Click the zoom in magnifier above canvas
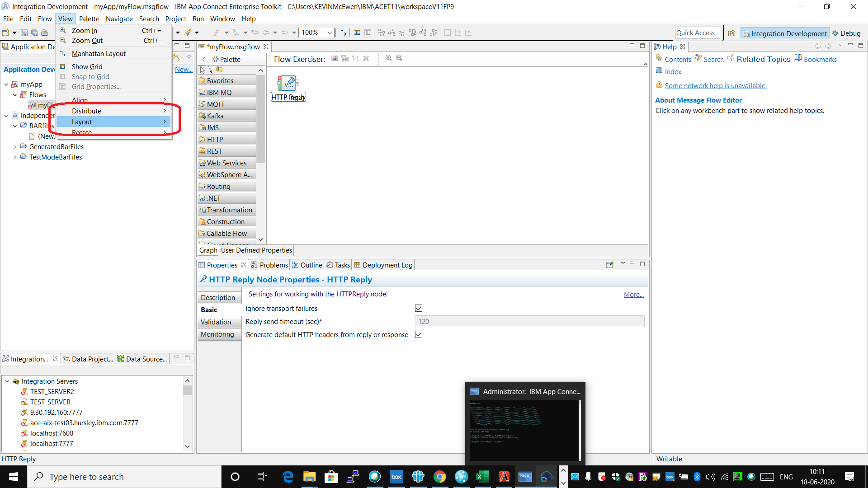 tap(388, 58)
